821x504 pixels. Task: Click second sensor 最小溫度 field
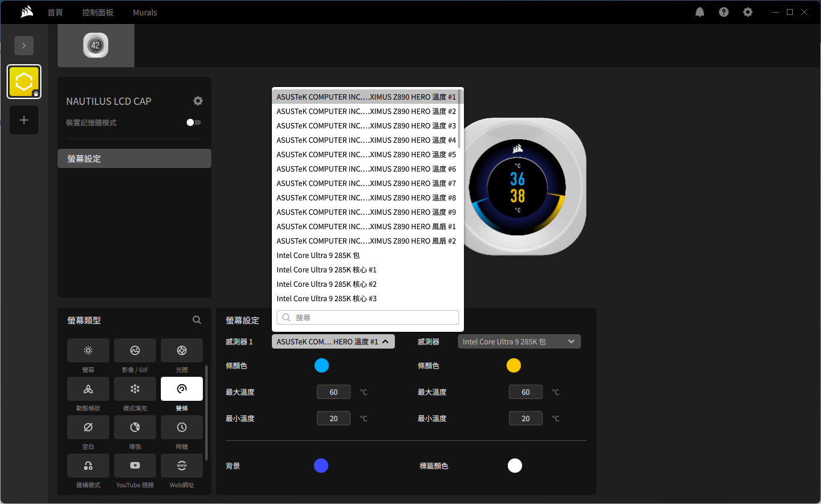point(526,418)
